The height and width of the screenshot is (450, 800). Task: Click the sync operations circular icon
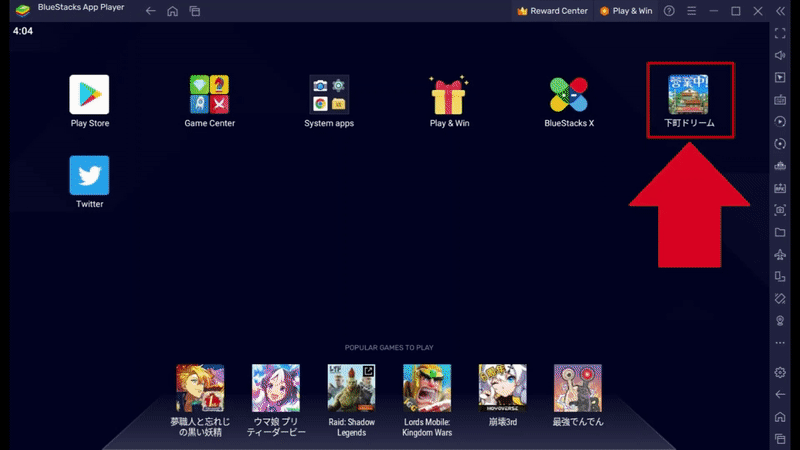coord(780,144)
